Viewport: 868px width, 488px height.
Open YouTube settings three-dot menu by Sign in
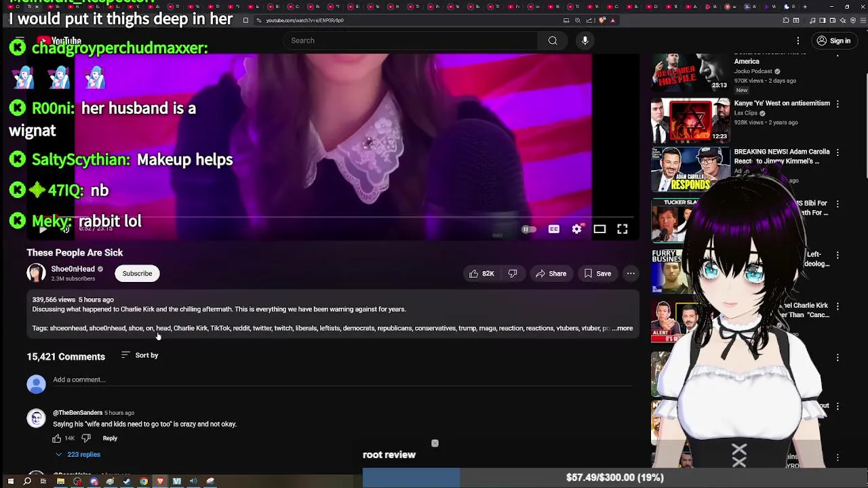(798, 41)
